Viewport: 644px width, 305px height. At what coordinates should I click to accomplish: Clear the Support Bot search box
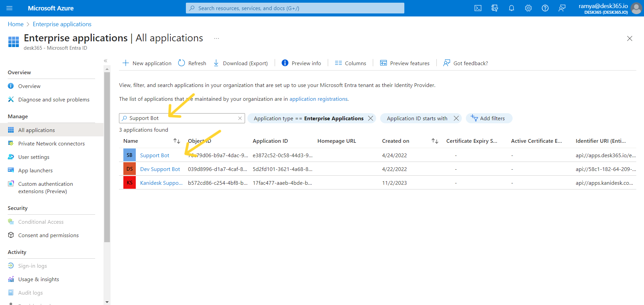[240, 118]
